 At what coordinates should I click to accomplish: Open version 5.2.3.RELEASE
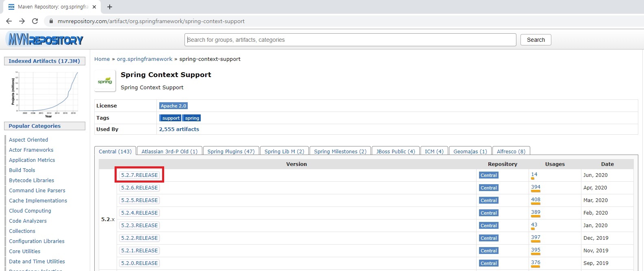click(139, 226)
